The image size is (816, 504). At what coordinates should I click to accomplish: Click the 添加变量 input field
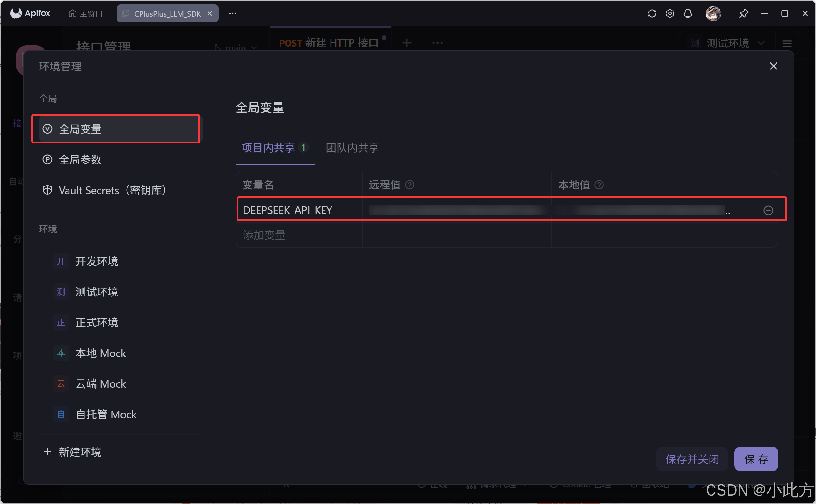click(x=299, y=235)
